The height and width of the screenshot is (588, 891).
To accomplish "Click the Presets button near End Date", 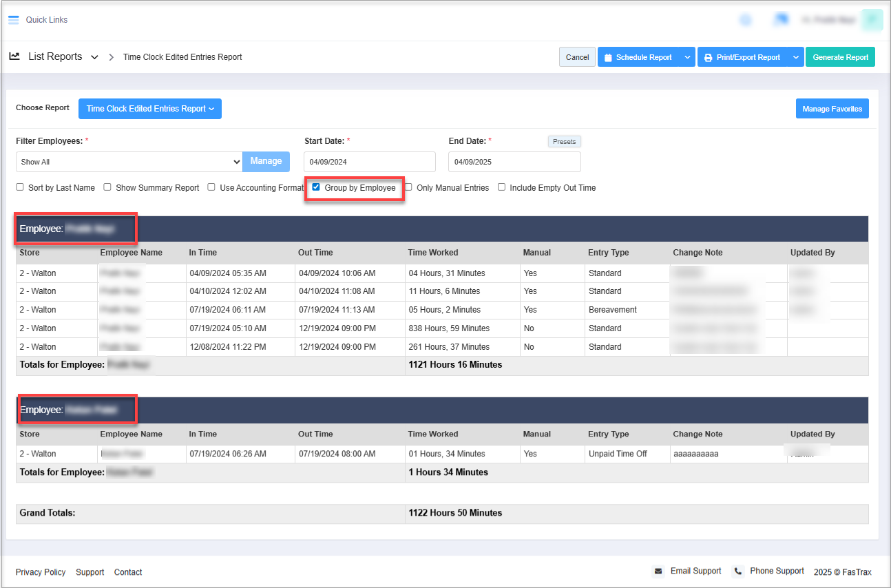I will point(564,141).
